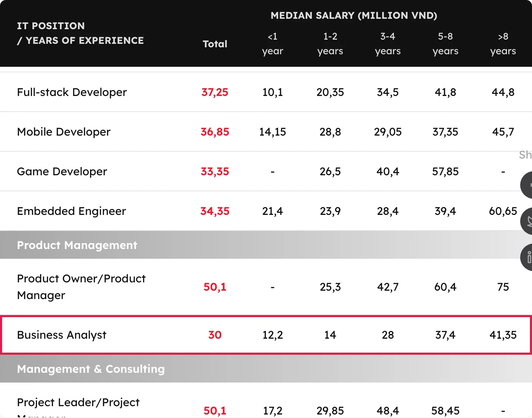
Task: Click the value '14,15' in Mobile Developer row
Action: tap(273, 132)
